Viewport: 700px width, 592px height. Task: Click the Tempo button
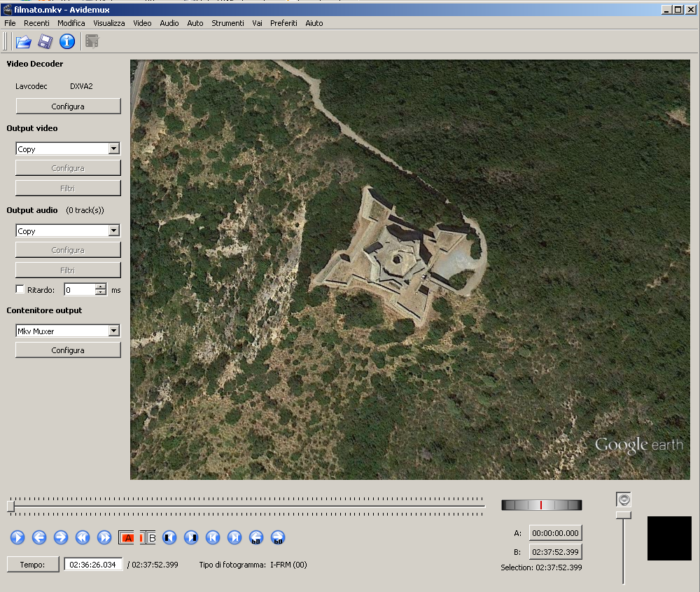pyautogui.click(x=33, y=564)
